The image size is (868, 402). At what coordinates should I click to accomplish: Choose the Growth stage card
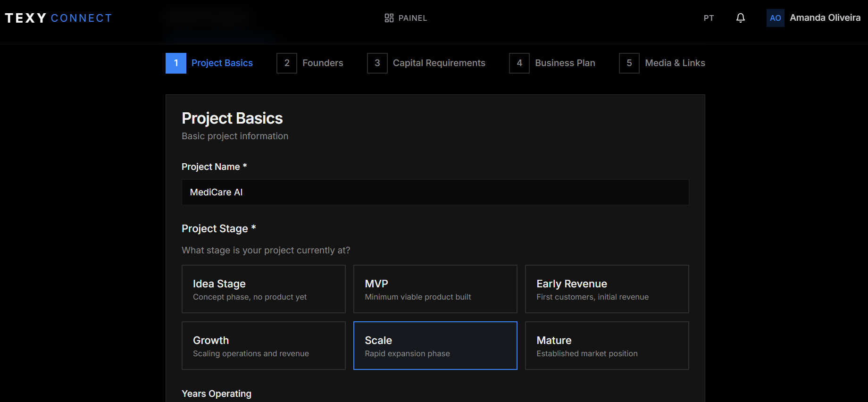[264, 346]
